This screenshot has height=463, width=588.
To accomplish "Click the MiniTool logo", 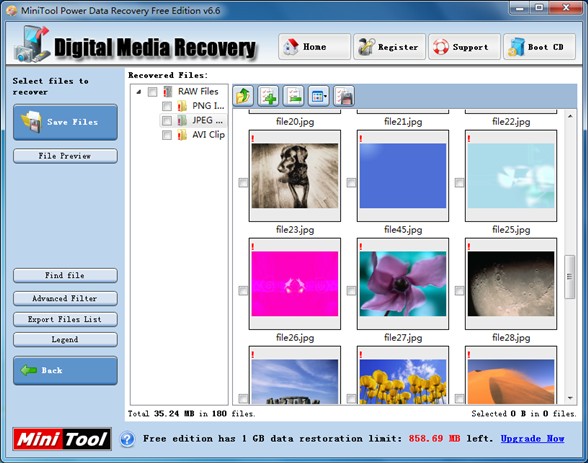I will [x=62, y=439].
